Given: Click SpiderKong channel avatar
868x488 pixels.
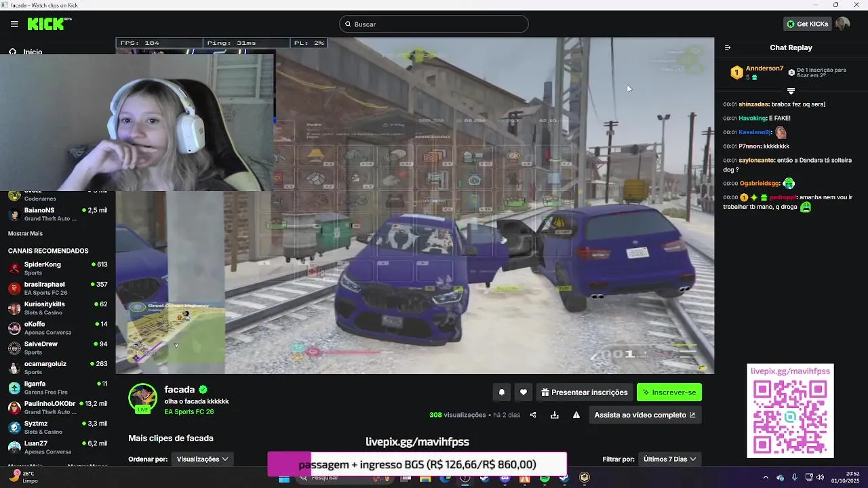Looking at the screenshot, I should (x=14, y=268).
